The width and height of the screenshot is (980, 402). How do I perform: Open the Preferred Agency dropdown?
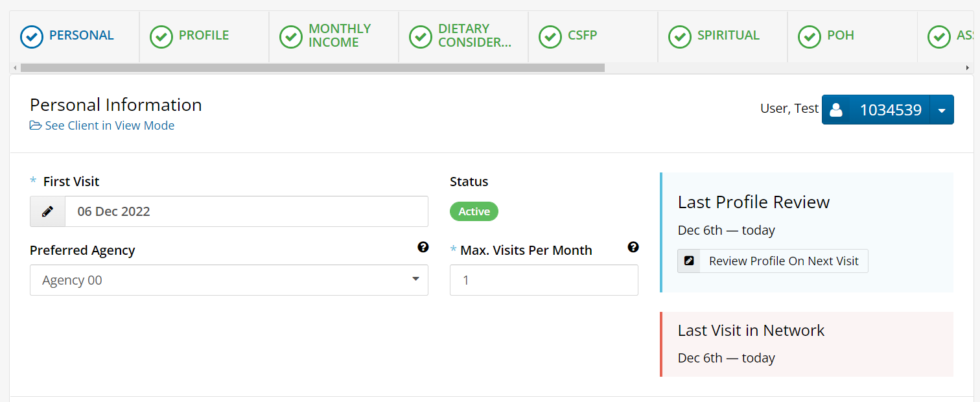click(x=229, y=280)
